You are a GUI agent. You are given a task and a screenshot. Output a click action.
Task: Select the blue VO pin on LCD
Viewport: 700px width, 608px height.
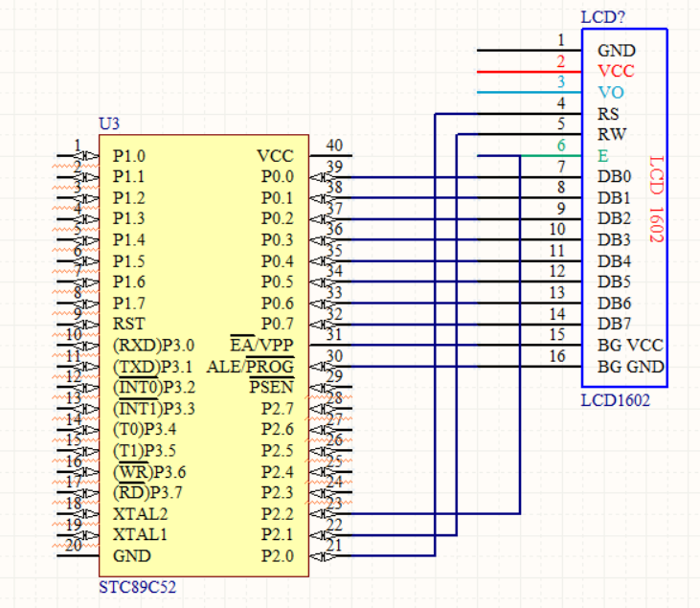tap(610, 93)
